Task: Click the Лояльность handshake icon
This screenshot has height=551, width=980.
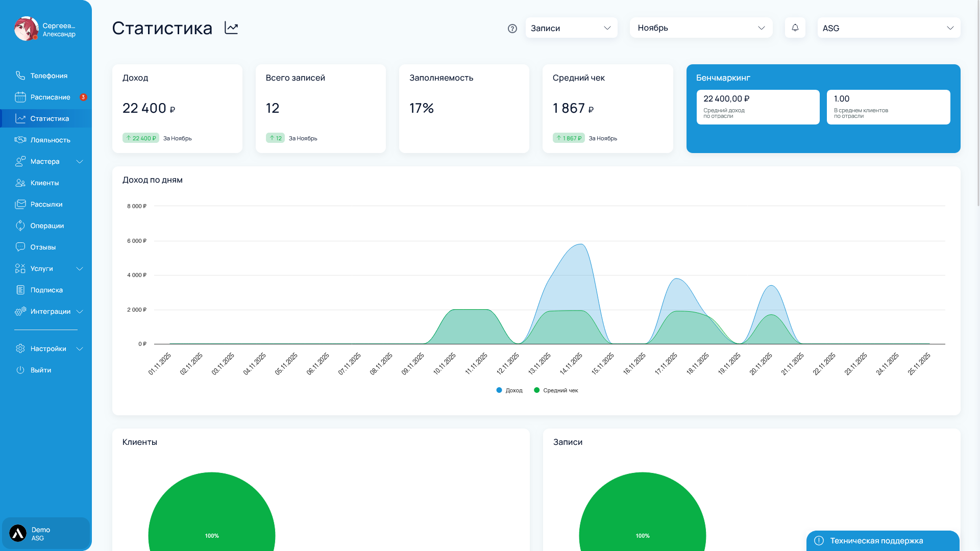Action: click(x=20, y=140)
